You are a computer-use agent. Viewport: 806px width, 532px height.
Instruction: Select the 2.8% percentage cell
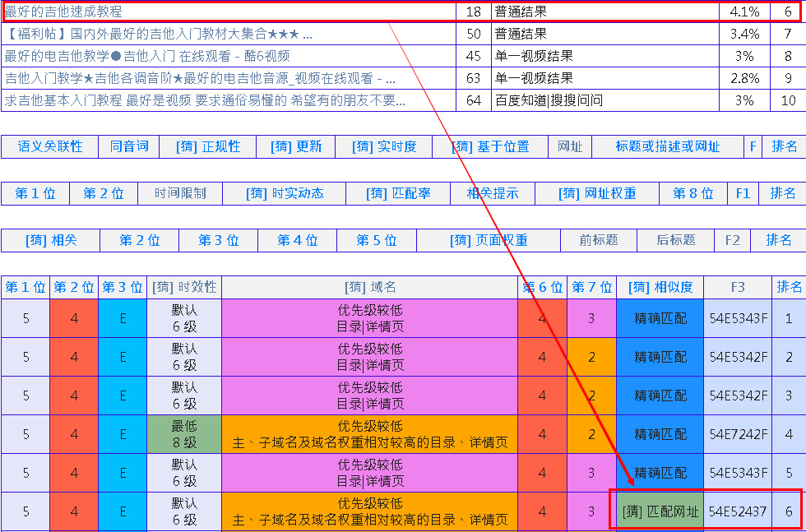[744, 78]
